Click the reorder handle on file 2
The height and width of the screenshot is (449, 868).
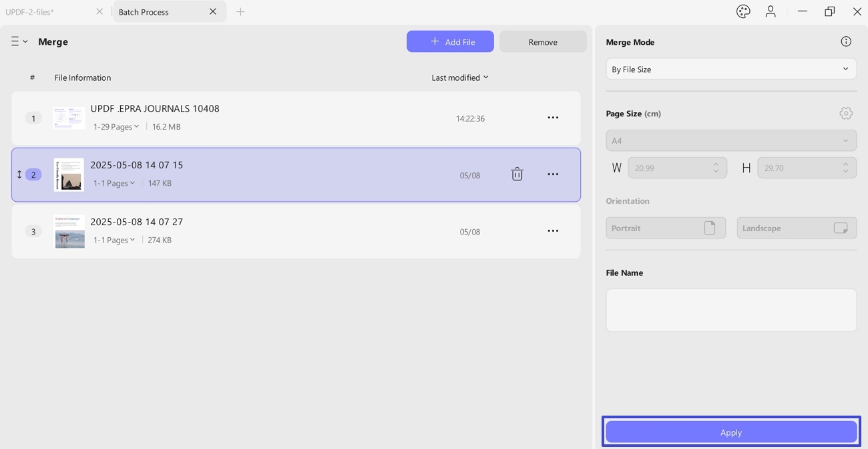19,174
